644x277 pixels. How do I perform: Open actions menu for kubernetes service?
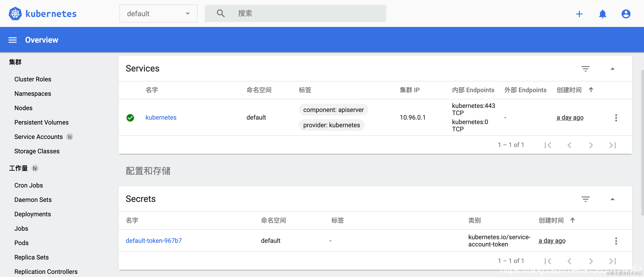tap(616, 118)
